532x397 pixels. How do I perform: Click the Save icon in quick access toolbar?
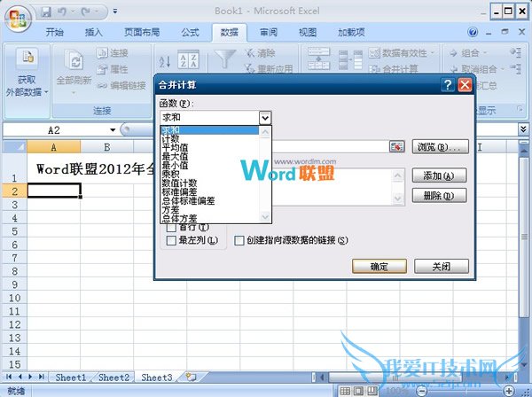click(46, 12)
